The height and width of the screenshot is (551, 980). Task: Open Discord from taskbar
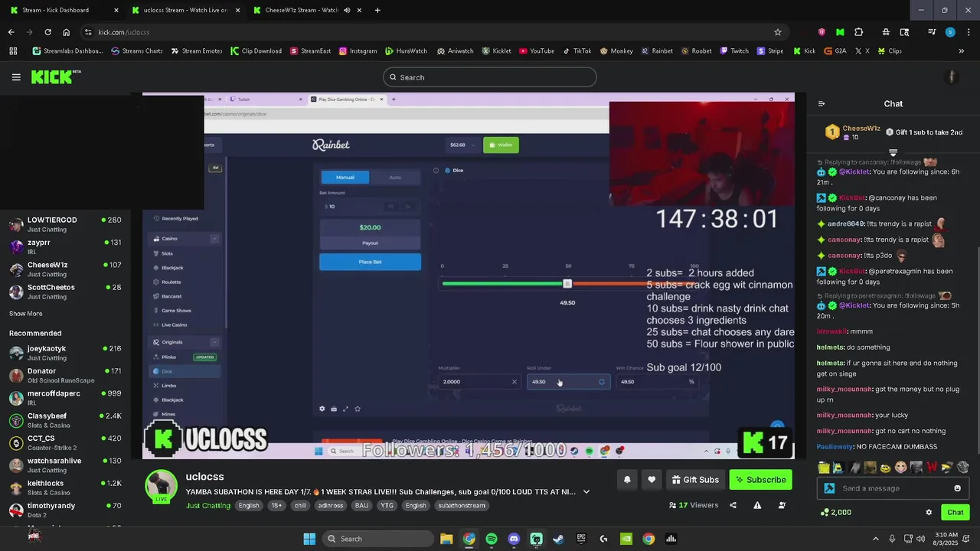514,539
